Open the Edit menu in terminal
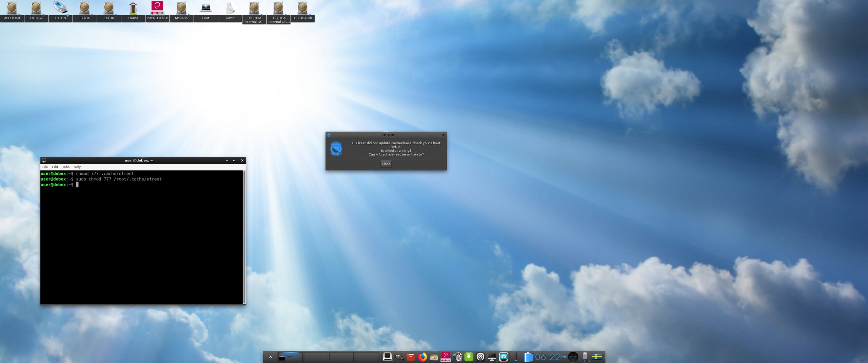This screenshot has height=363, width=868. 55,167
